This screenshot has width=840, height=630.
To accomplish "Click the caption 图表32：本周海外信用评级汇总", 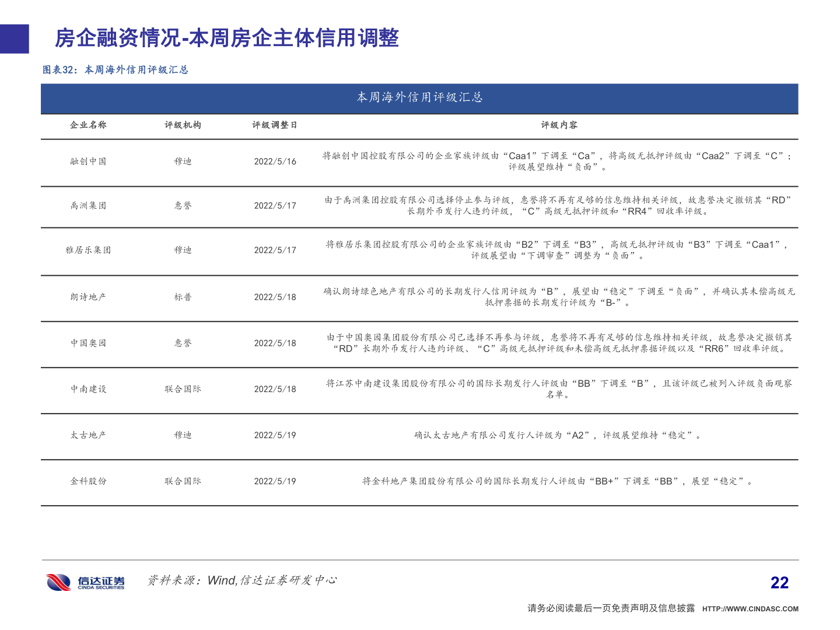I will [x=116, y=69].
